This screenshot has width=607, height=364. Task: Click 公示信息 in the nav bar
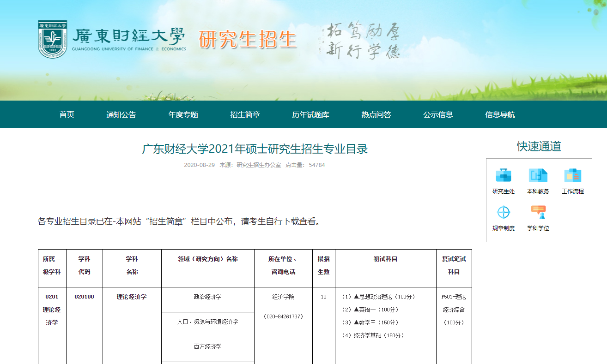pos(438,115)
